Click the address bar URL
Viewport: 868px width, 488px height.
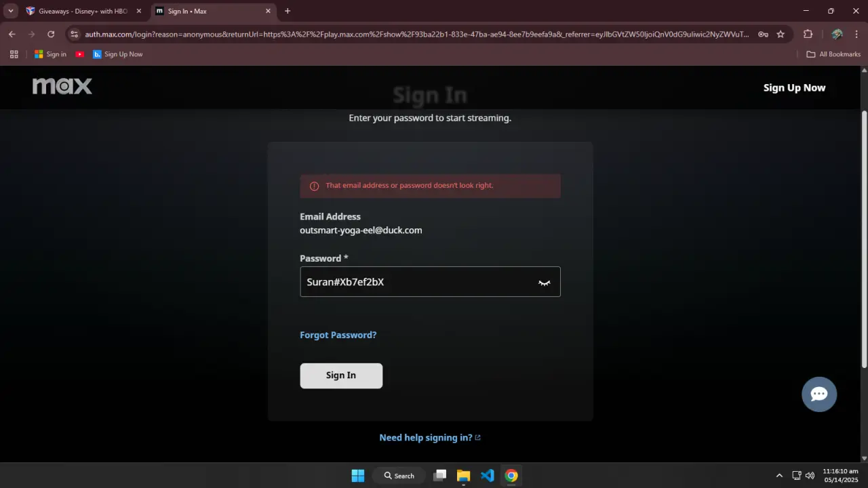tap(416, 34)
